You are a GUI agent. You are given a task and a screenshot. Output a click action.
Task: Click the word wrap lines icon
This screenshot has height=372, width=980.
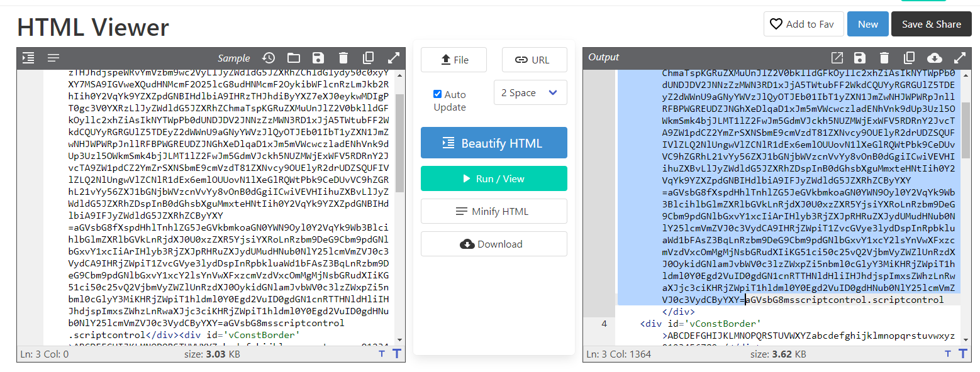coord(53,58)
